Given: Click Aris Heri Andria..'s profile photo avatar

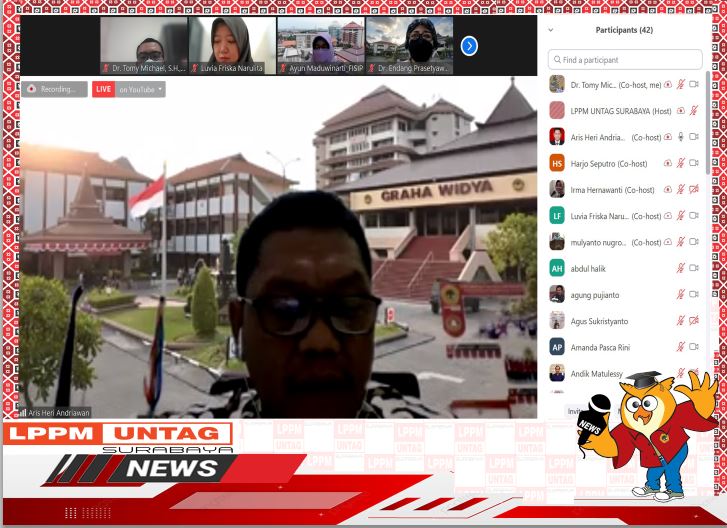Looking at the screenshot, I should click(557, 137).
